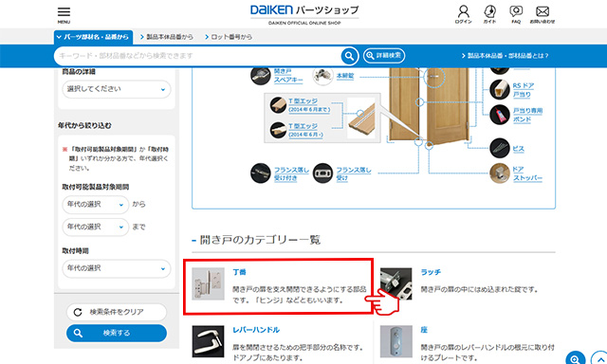
Task: Open the starting year dropdown
Action: tap(95, 204)
